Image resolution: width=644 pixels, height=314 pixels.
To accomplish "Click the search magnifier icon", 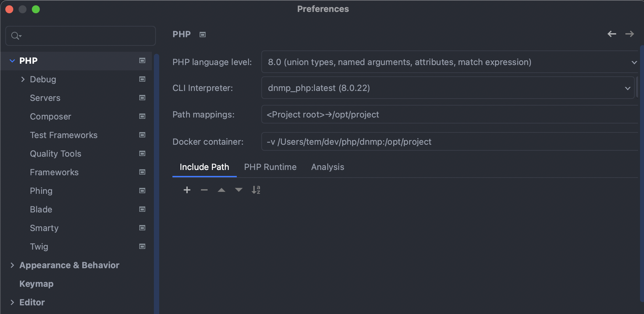I will (16, 36).
